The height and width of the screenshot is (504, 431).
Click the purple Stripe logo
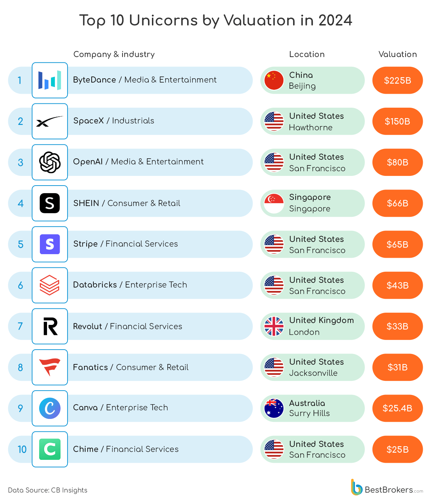coord(50,244)
